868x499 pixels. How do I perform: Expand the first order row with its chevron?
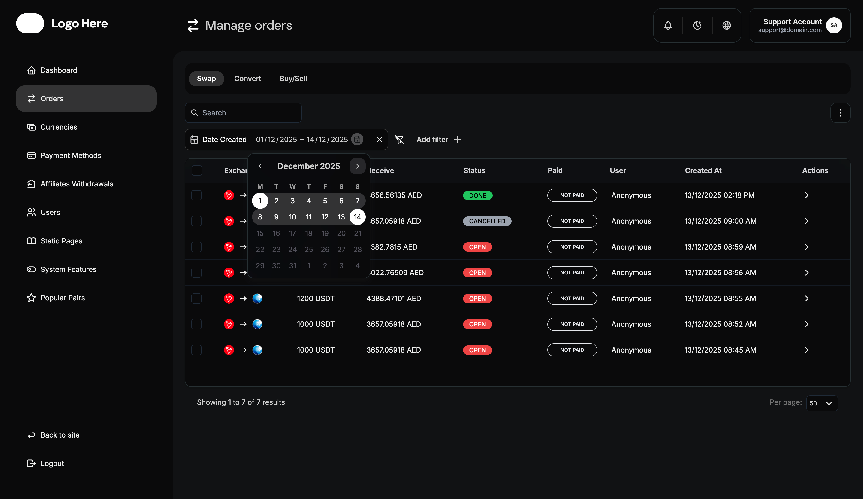(807, 195)
